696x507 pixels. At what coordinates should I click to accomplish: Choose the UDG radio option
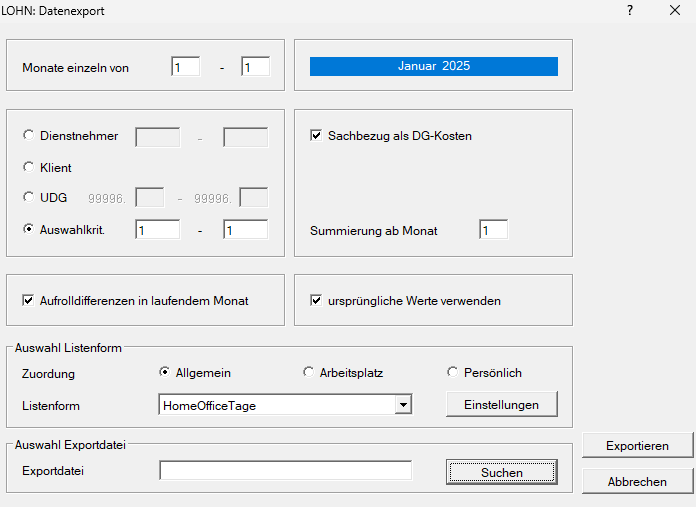(28, 198)
